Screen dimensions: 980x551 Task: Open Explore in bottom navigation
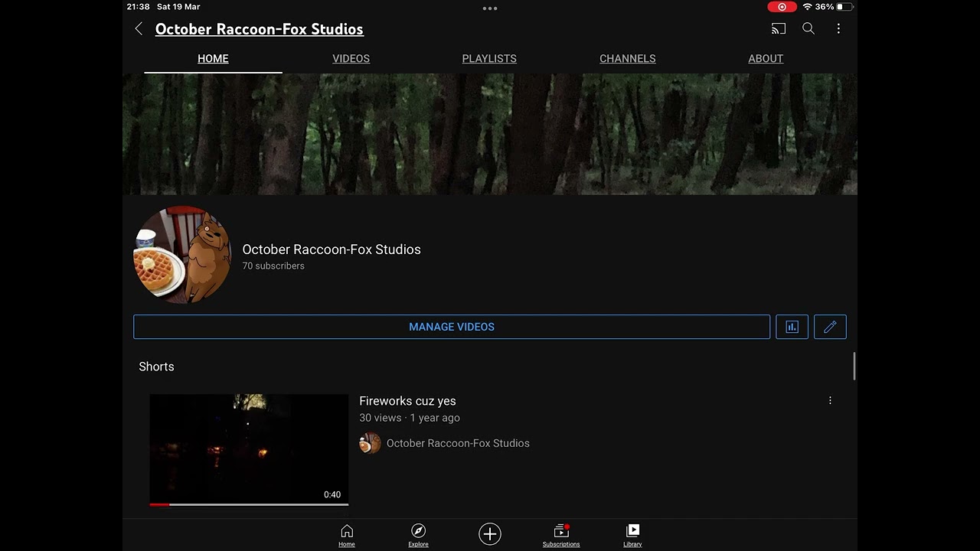point(418,536)
